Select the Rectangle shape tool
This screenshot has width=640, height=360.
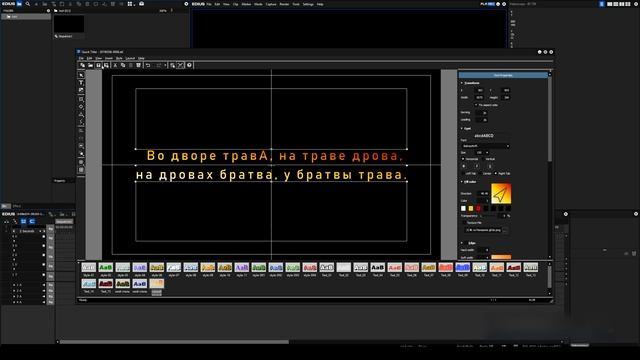[81, 99]
